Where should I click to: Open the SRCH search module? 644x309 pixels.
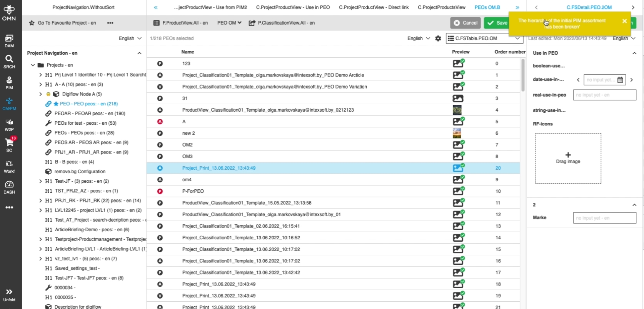(x=9, y=62)
